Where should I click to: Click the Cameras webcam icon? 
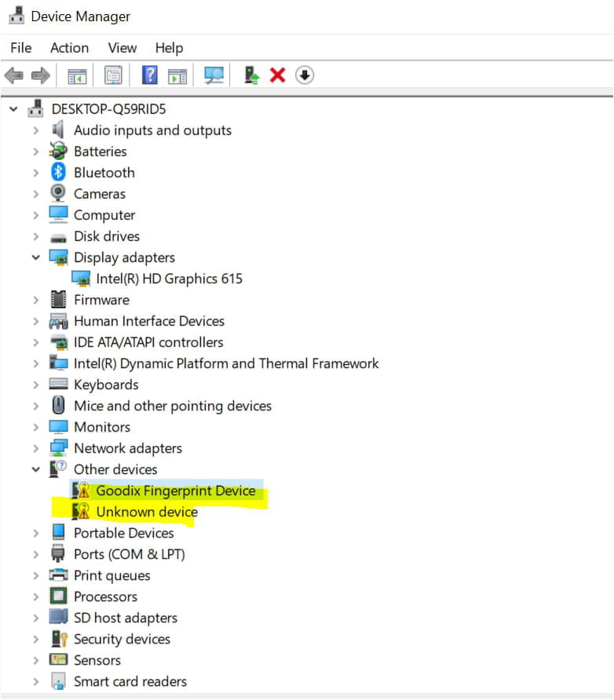pyautogui.click(x=58, y=193)
